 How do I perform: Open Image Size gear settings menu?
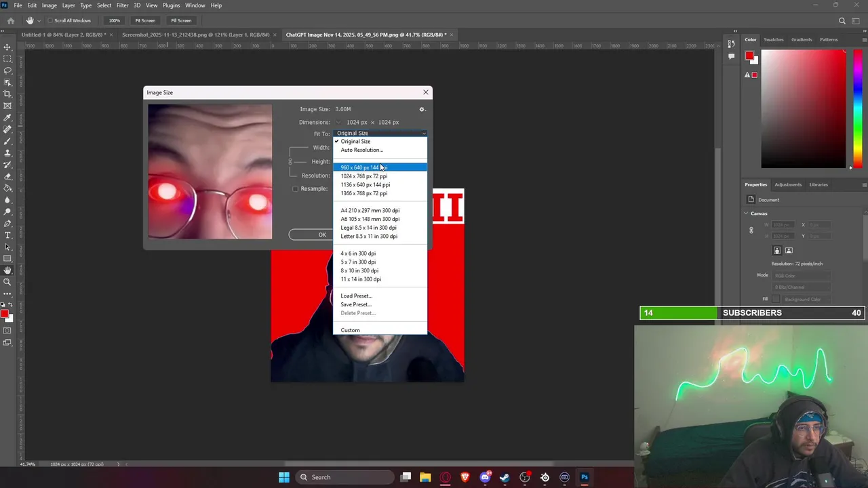(422, 109)
